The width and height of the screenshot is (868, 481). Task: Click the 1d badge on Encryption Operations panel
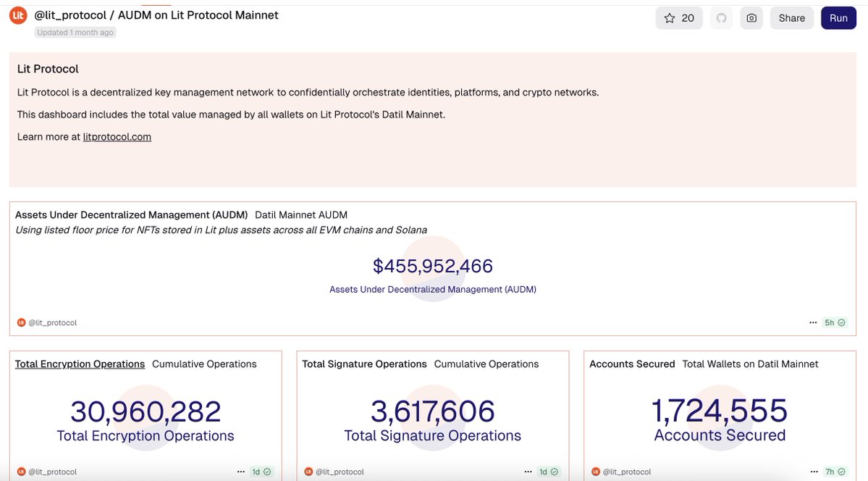click(261, 472)
